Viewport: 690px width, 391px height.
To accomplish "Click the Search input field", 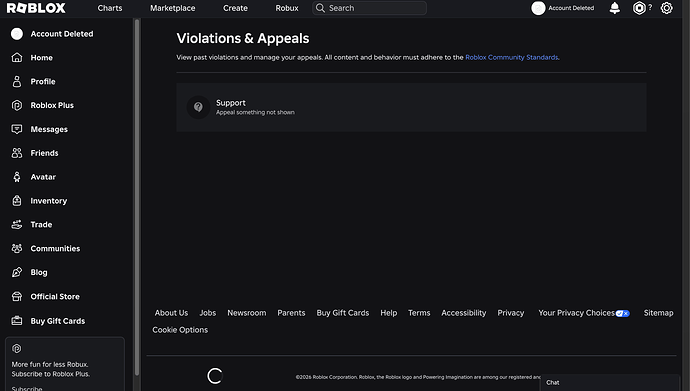I will pos(369,8).
